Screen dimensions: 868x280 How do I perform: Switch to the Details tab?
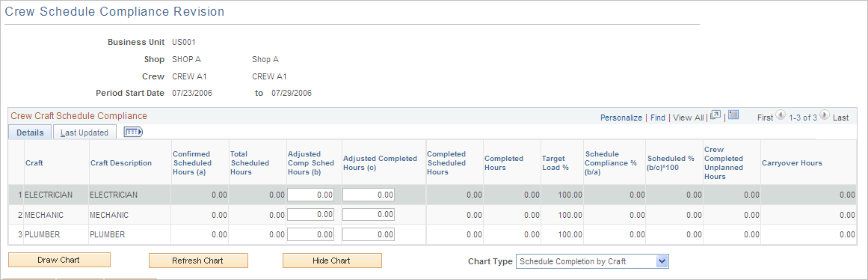(x=30, y=133)
